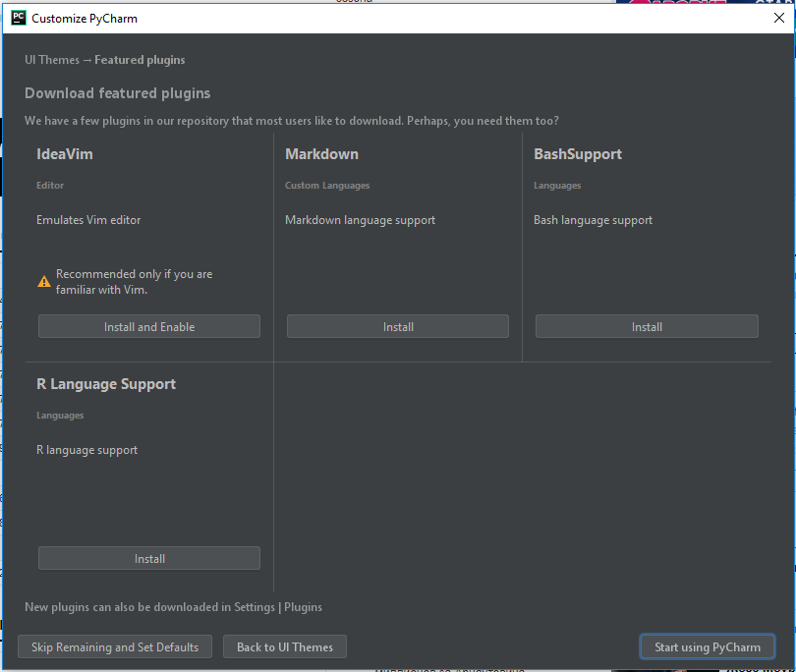Viewport: 796px width, 672px height.
Task: Select the R Language Support heading
Action: coord(106,384)
